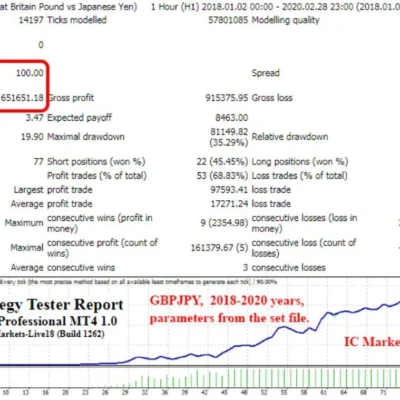Click the 14197 value beside Ticks modelled
Screen dimensions: 400x400
pyautogui.click(x=31, y=20)
